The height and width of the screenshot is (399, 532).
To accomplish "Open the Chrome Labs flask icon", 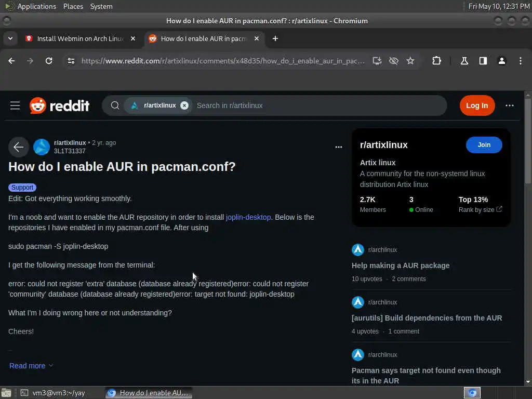I will pyautogui.click(x=464, y=61).
